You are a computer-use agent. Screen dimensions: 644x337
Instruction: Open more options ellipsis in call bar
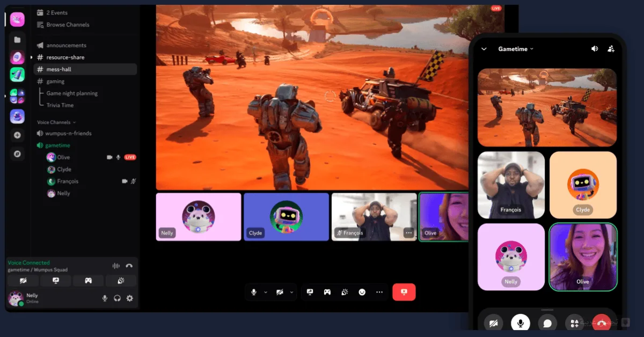[379, 292]
